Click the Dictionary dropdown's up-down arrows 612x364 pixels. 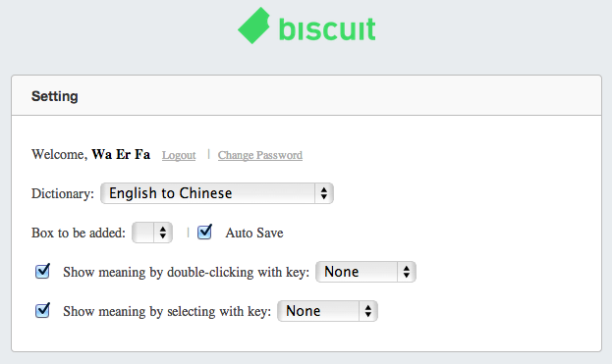coord(324,193)
